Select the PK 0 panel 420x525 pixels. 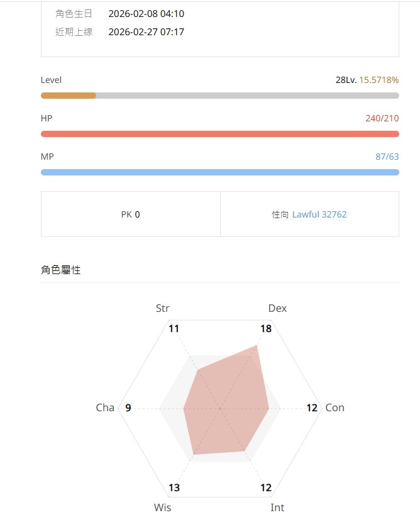click(x=130, y=214)
